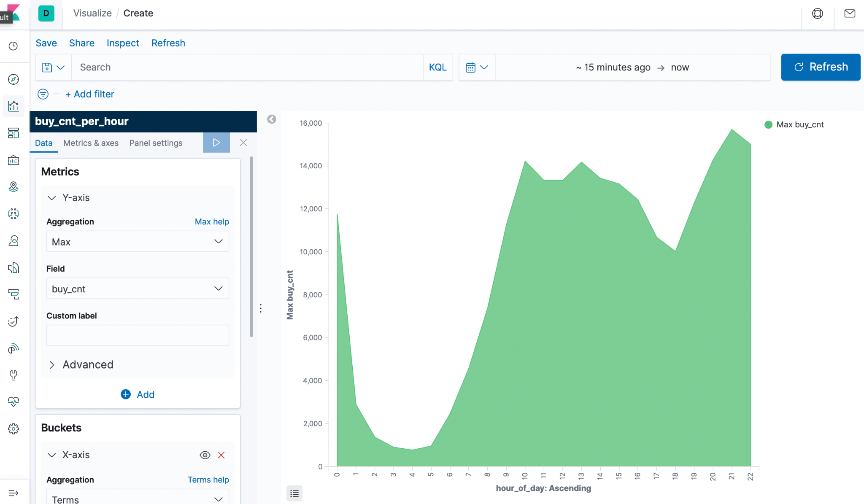Open the Discover (compass) panel icon
The width and height of the screenshot is (864, 504).
pyautogui.click(x=14, y=81)
